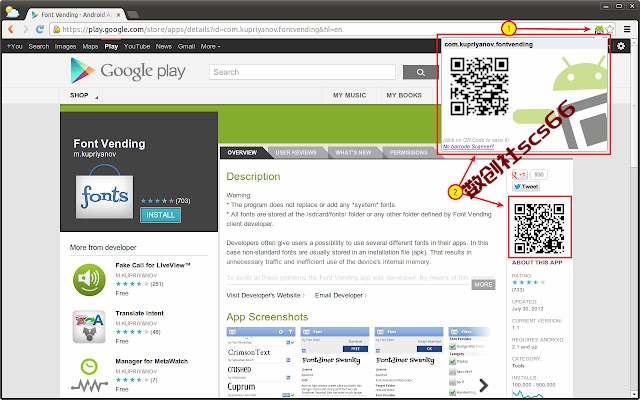Select the OVERVIEW tab
This screenshot has width=640, height=400.
pos(242,152)
